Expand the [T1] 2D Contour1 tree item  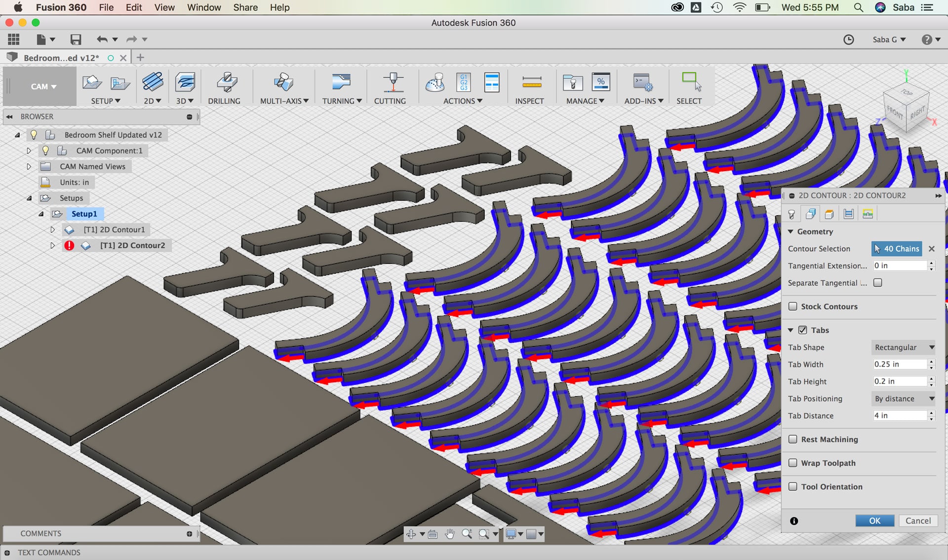click(x=52, y=229)
